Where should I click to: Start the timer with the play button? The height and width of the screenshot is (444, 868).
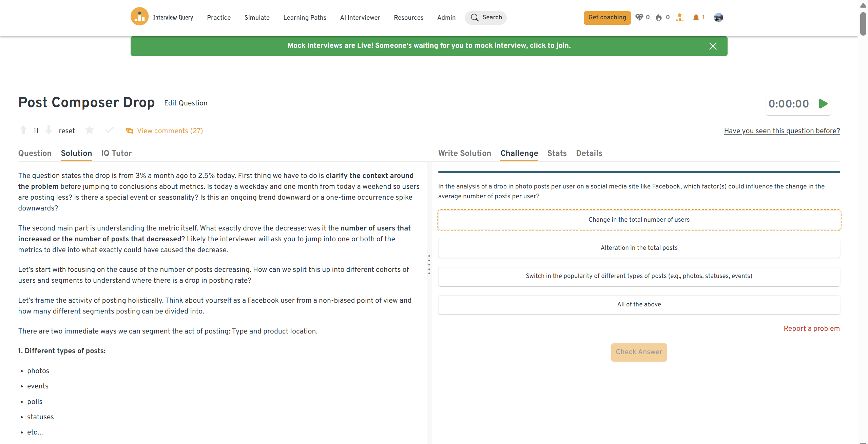point(823,104)
